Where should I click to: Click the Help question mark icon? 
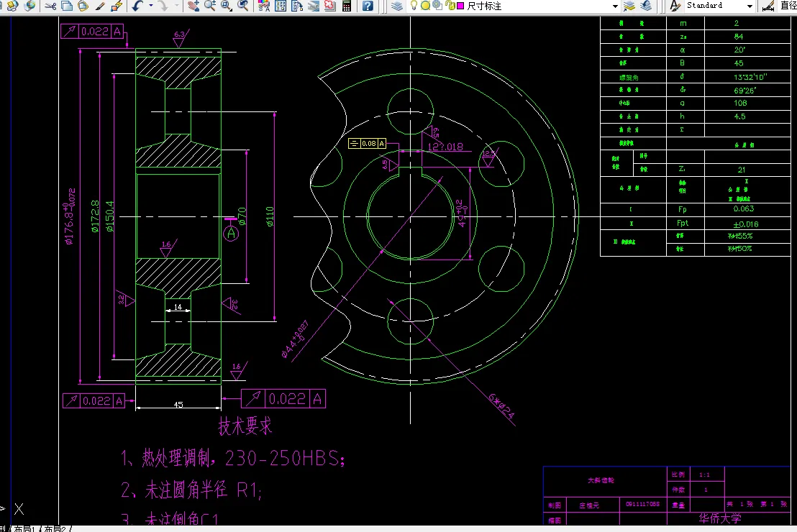368,6
